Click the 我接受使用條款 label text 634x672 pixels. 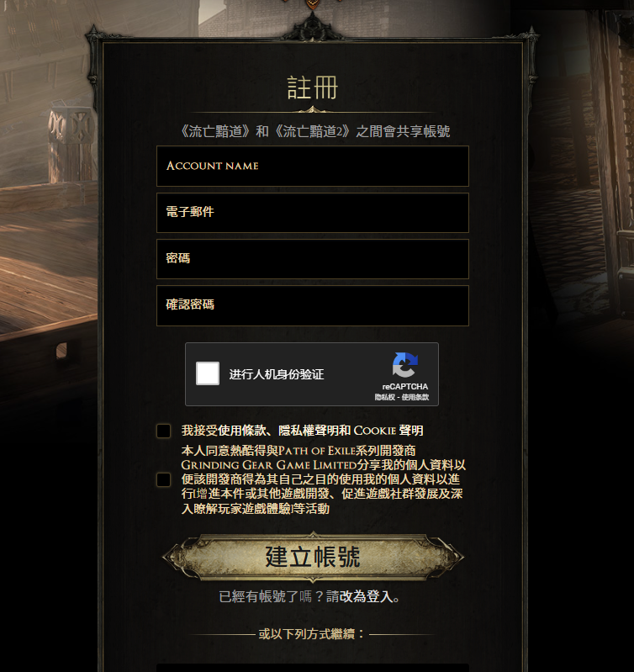[x=302, y=431]
